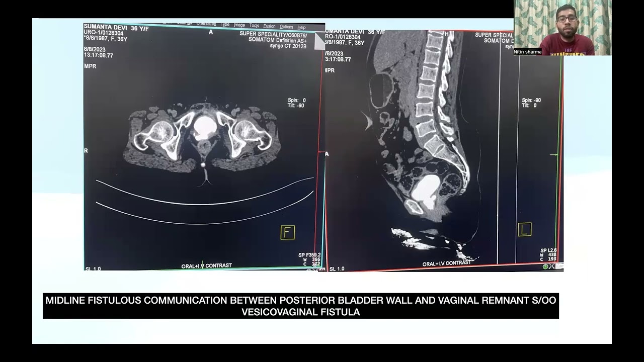Click the SP F359.2 slice position value
Viewport: 644px width, 362px height.
pyautogui.click(x=309, y=255)
